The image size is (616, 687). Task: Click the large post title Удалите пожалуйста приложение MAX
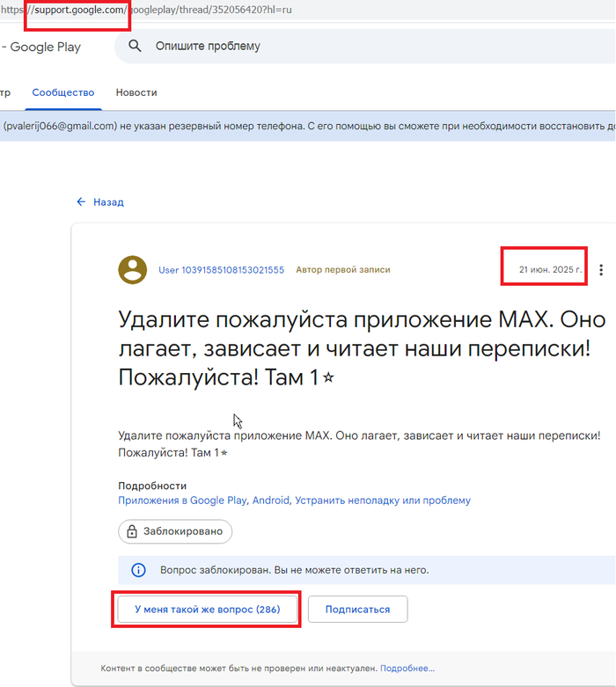click(363, 348)
